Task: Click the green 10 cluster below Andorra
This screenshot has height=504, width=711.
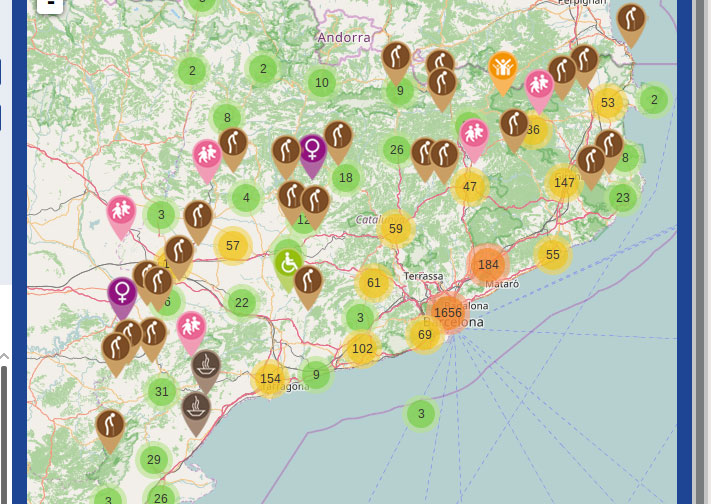Action: pos(321,83)
